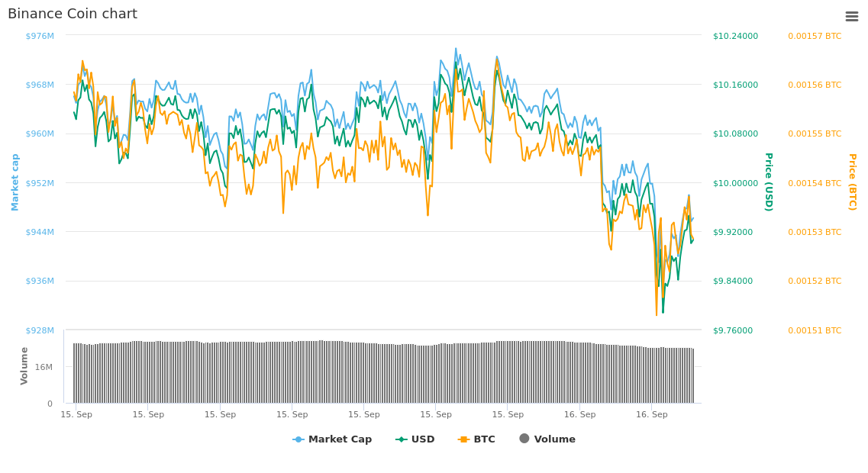Click the 16M volume axis label
Screen dimensions: 868x473
pos(44,367)
